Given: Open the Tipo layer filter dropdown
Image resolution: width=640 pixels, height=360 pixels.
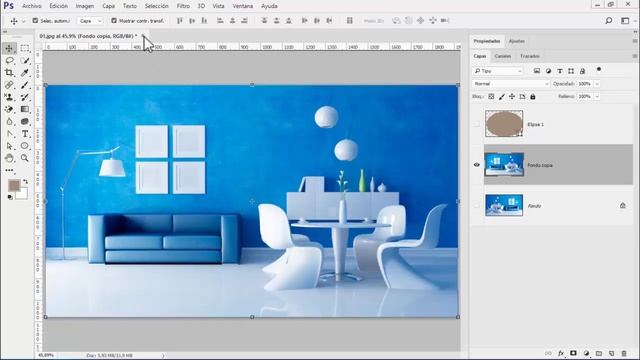Looking at the screenshot, I should [498, 71].
